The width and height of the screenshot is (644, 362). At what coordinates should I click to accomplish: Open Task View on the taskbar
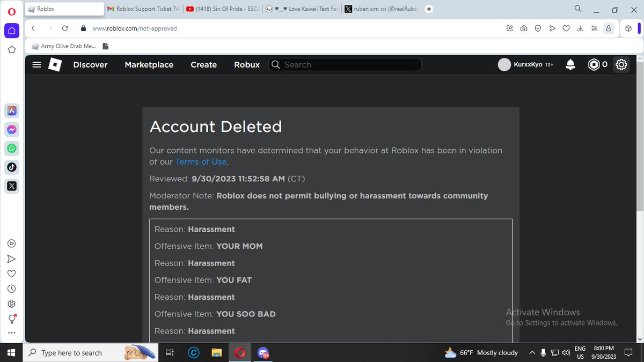coord(170,353)
